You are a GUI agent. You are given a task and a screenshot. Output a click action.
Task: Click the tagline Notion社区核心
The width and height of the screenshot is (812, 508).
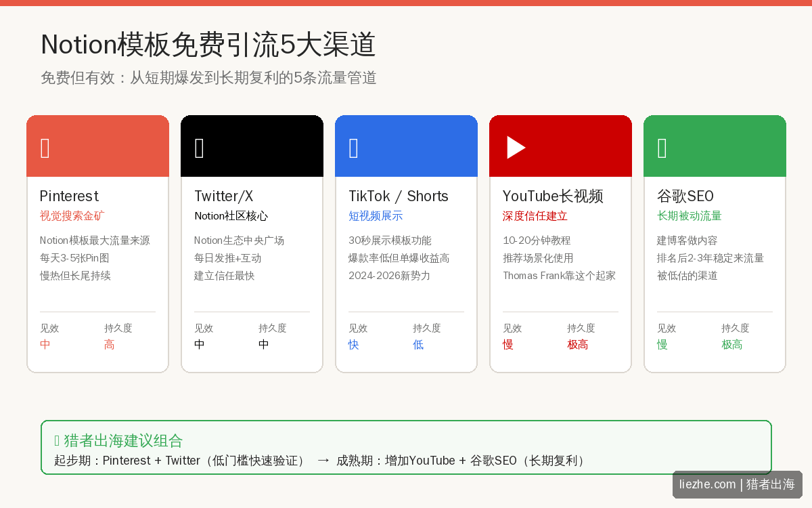(231, 216)
